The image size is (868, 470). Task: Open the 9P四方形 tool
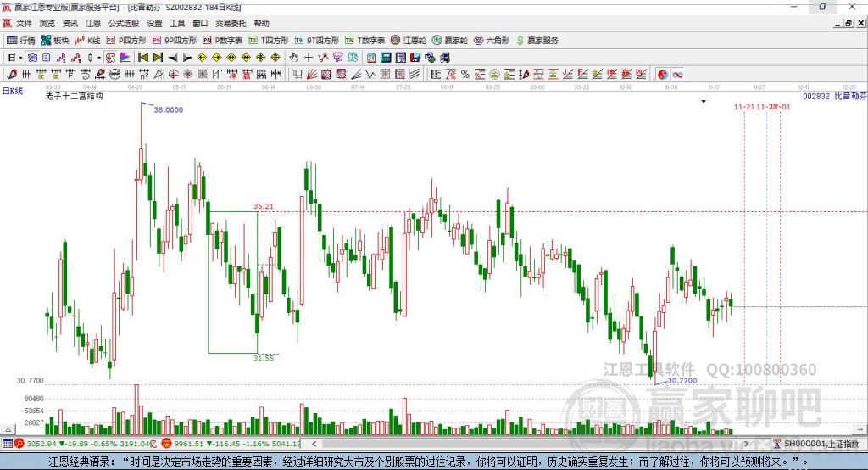pos(175,41)
